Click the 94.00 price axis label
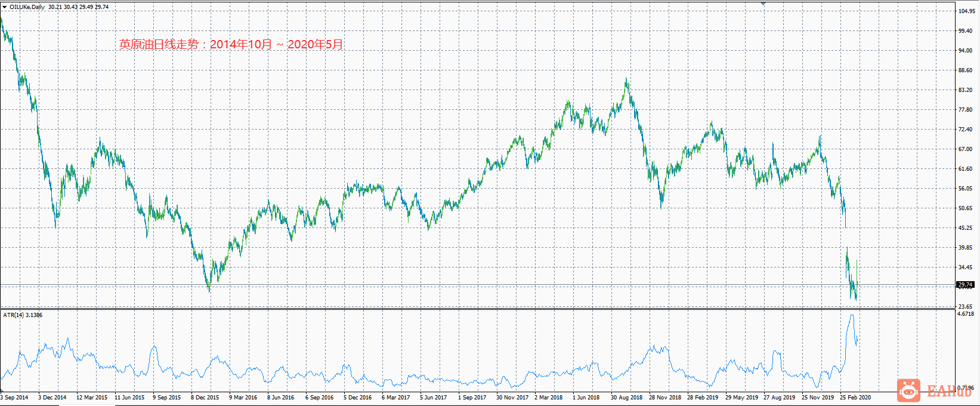Image resolution: width=980 pixels, height=406 pixels. click(x=966, y=51)
